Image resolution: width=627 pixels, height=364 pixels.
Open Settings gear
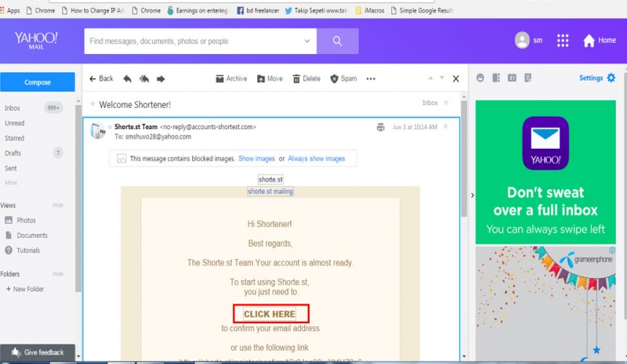597,78
